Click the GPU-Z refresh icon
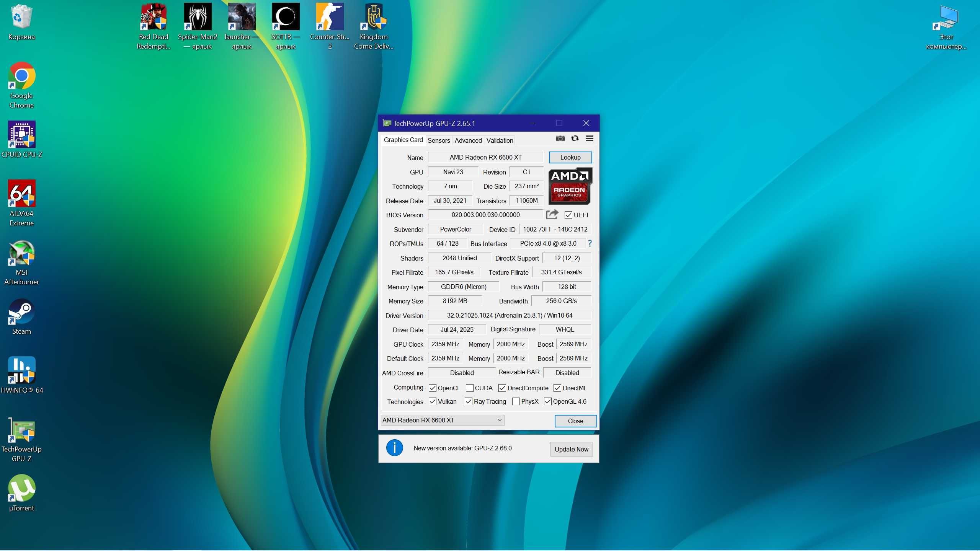 pos(575,139)
